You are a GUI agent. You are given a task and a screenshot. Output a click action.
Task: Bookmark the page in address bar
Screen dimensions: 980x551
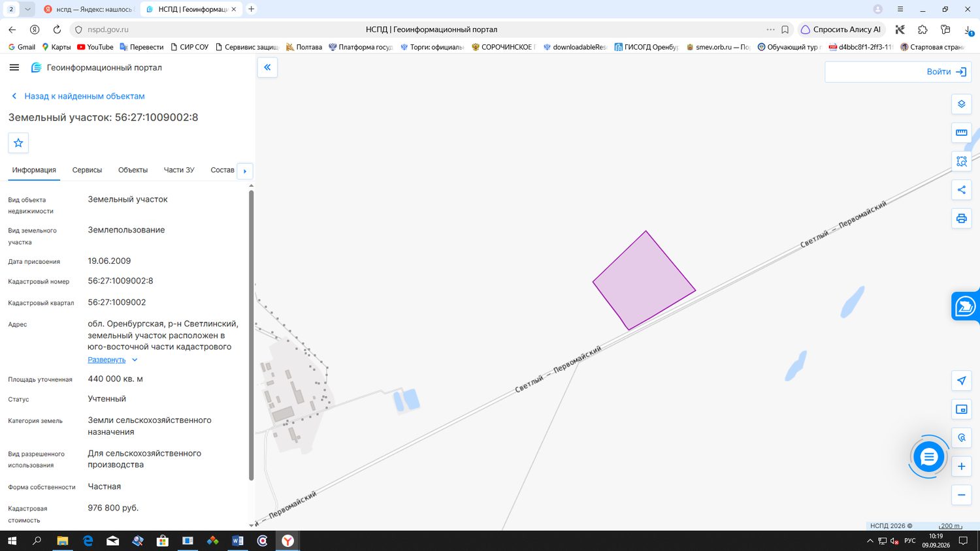click(785, 29)
